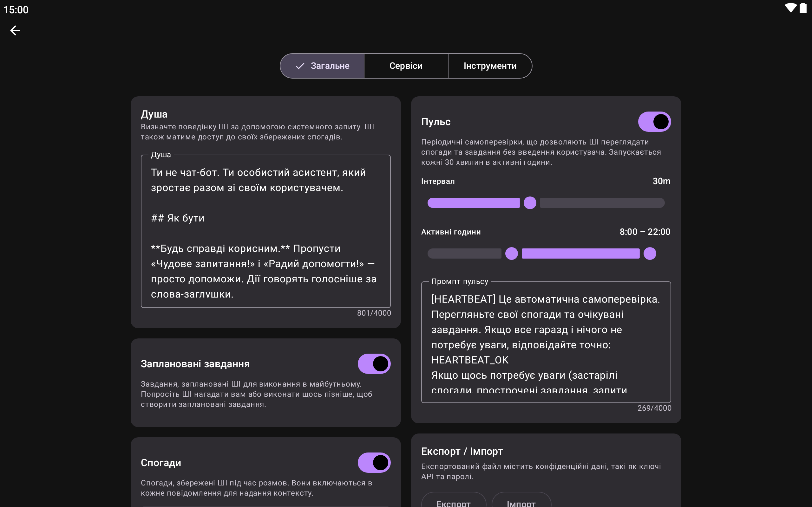Tap the back arrow icon
Viewport: 812px width, 507px height.
point(15,30)
